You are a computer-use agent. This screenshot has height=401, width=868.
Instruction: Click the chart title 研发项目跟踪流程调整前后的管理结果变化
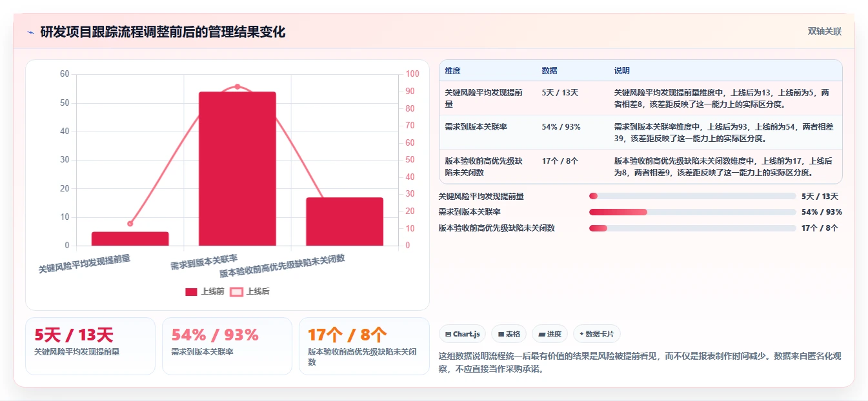163,32
